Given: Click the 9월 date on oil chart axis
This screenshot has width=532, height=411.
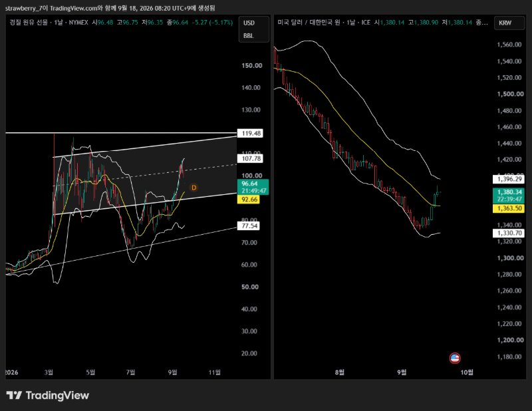Looking at the screenshot, I should point(173,372).
